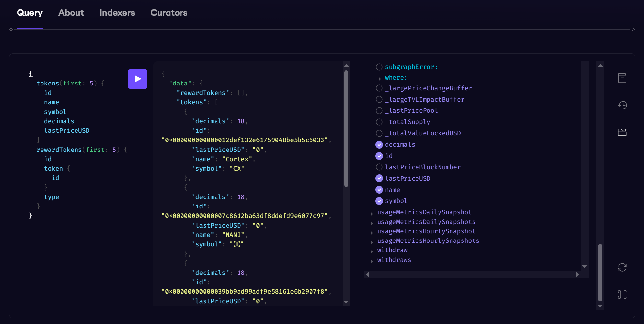Expand usageMetricsDailySnapshot entity
The height and width of the screenshot is (324, 644).
pyautogui.click(x=372, y=214)
